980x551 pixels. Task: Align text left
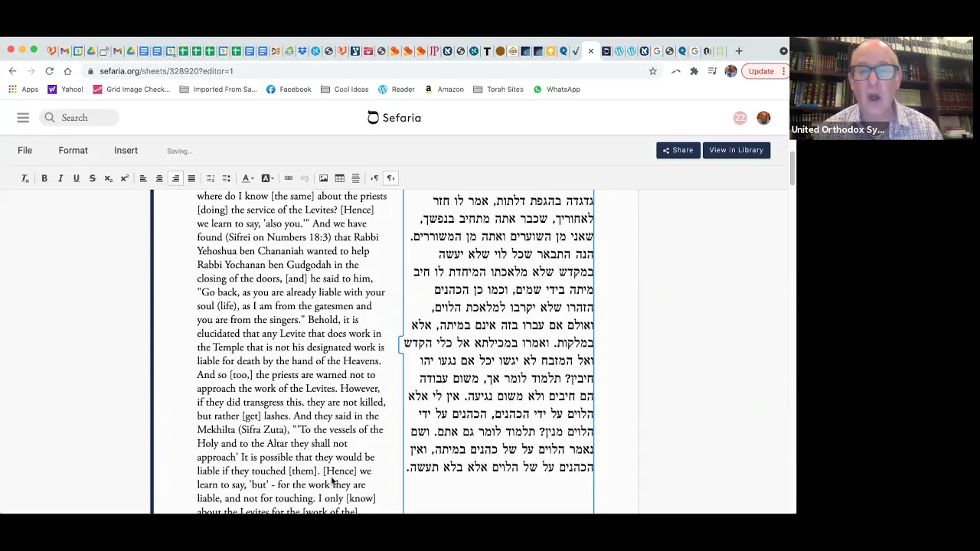pos(143,178)
